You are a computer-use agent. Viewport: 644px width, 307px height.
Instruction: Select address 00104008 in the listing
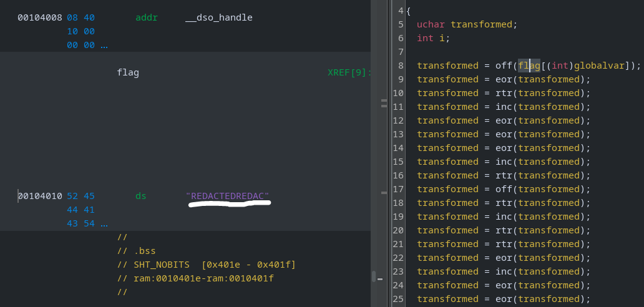pos(40,17)
